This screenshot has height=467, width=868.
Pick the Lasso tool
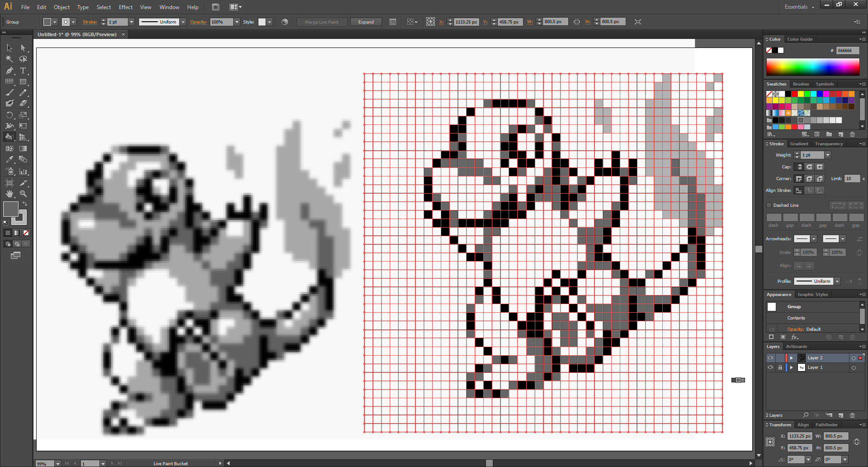(x=23, y=59)
